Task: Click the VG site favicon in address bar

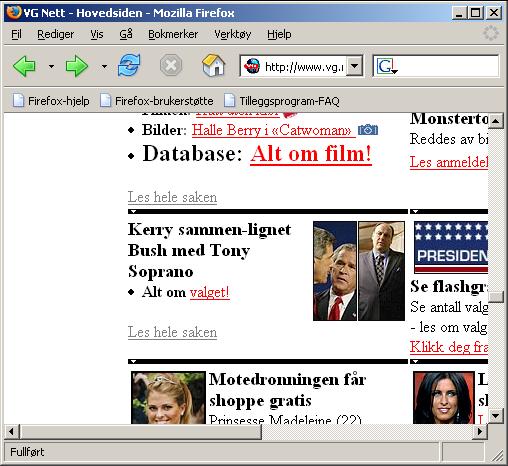Action: (x=252, y=66)
